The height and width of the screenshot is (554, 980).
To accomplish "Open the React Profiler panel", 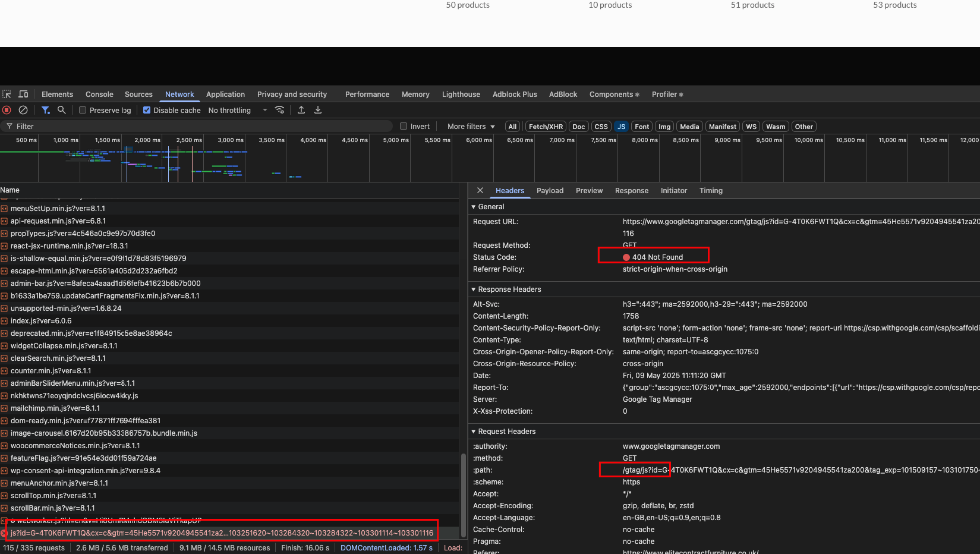I will (x=667, y=95).
